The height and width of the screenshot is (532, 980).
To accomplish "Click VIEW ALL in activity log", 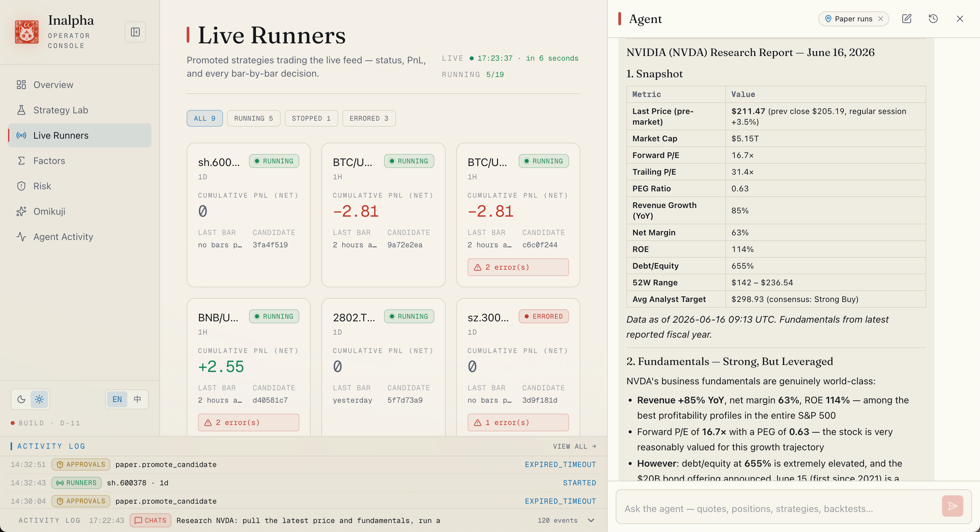I will (574, 446).
